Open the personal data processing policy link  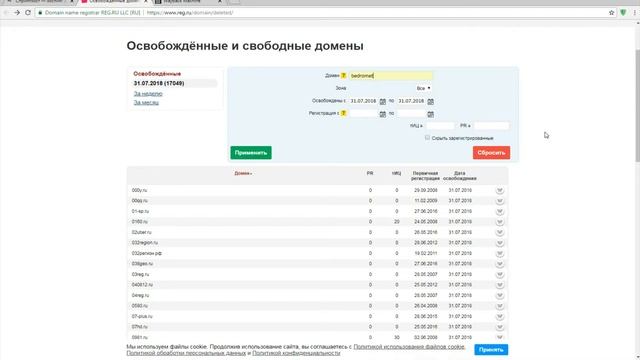point(186,353)
